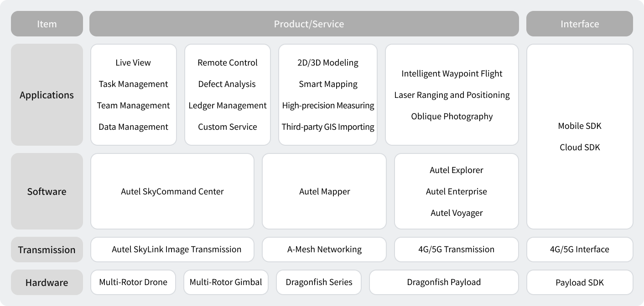The width and height of the screenshot is (644, 306).
Task: Select Autel Explorer text
Action: pyautogui.click(x=456, y=170)
